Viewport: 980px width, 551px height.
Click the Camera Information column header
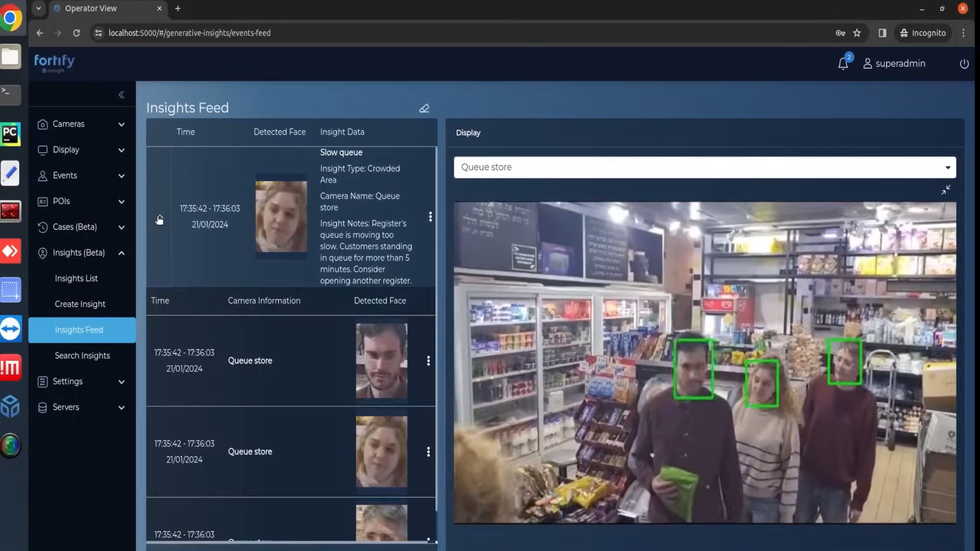(264, 301)
